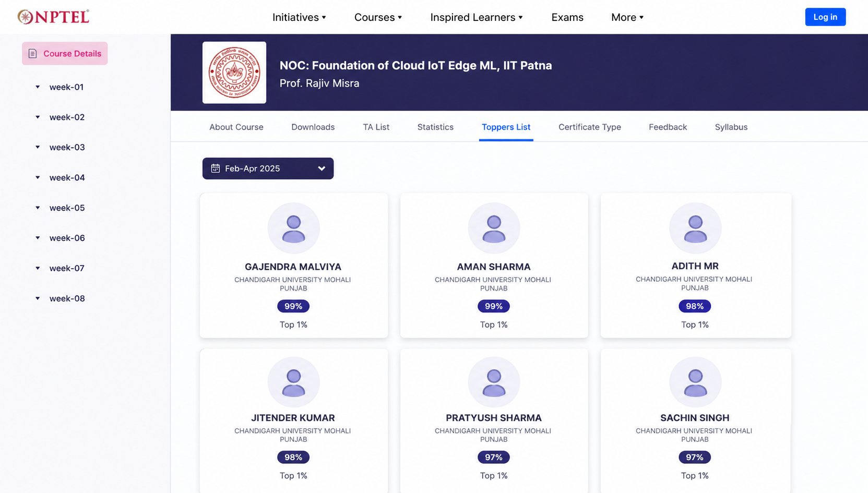Click Pratyush Sharma's profile avatar icon
Viewport: 868px width, 493px height.
pos(494,382)
